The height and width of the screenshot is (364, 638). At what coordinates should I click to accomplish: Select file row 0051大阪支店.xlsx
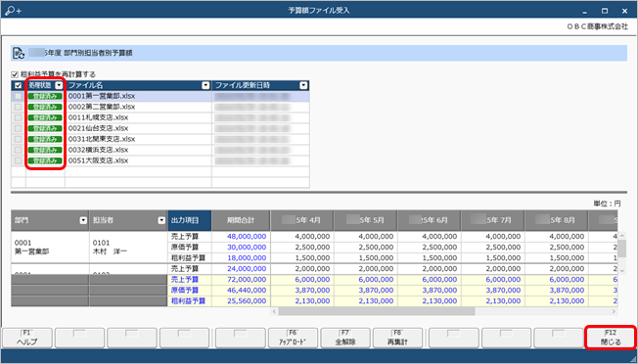tap(160, 160)
